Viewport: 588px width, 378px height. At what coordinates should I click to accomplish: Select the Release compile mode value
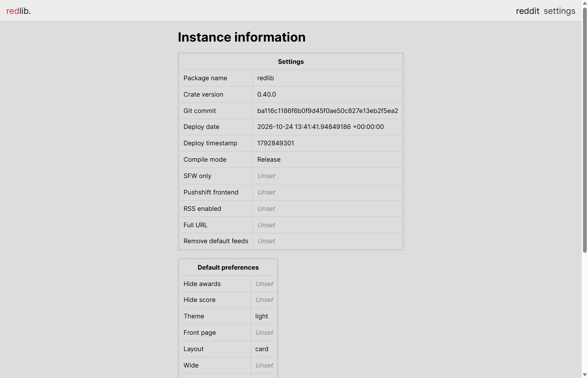pos(269,160)
